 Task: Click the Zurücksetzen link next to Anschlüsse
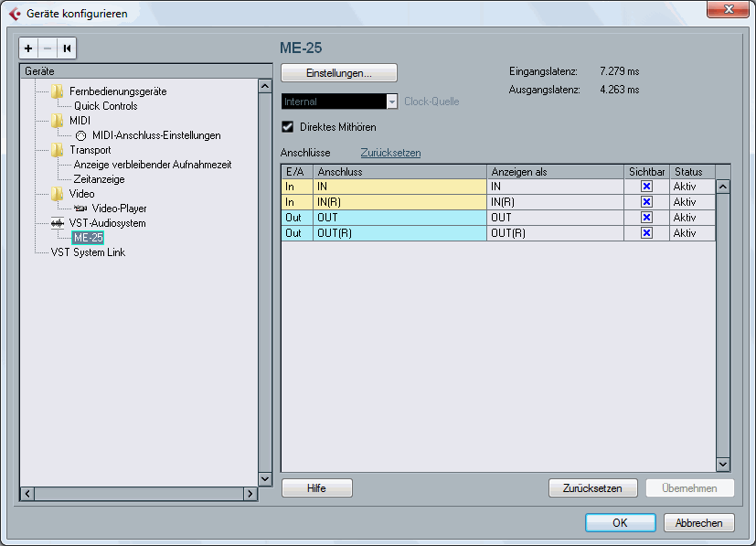[390, 153]
